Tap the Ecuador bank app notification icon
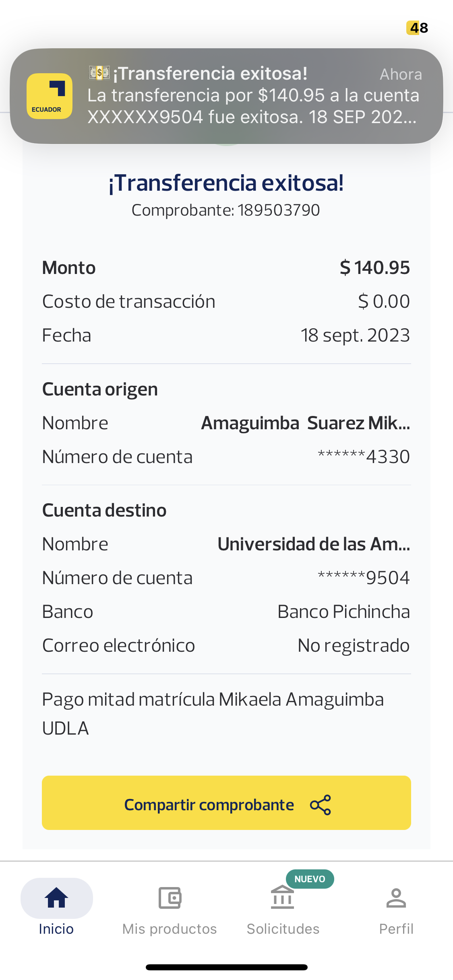Screen dimensions: 453x980 click(x=50, y=96)
